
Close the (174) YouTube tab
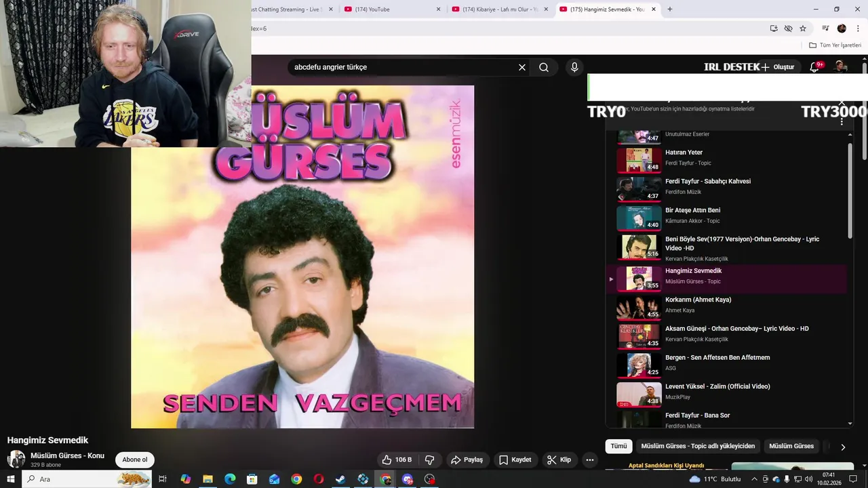(438, 9)
